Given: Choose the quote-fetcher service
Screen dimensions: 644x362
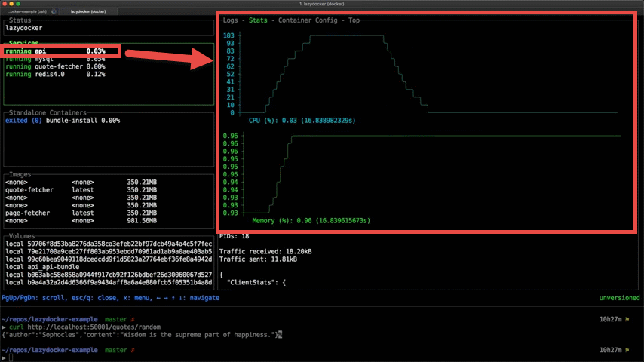Looking at the screenshot, I should pyautogui.click(x=54, y=66).
